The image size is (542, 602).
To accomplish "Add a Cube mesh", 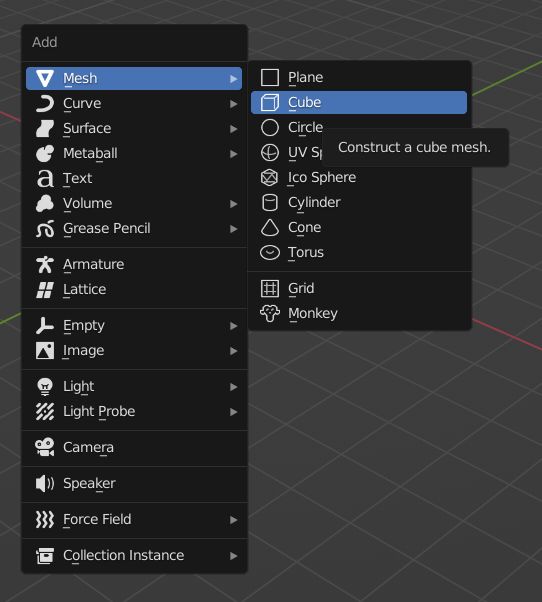I will [x=359, y=103].
